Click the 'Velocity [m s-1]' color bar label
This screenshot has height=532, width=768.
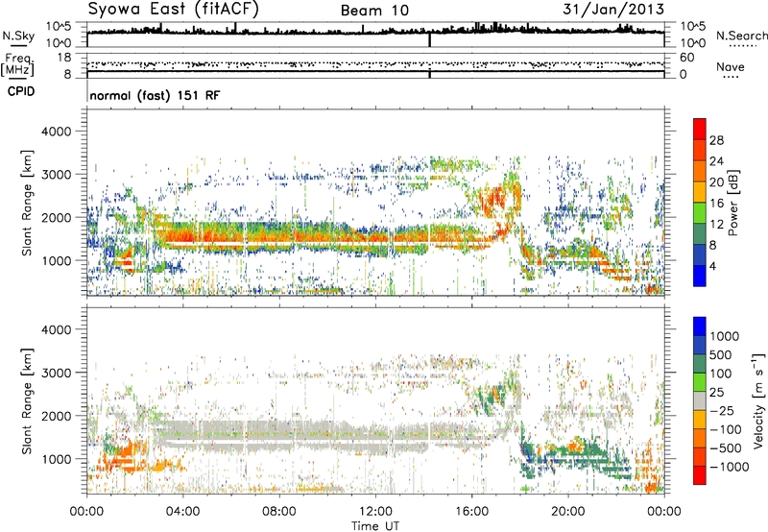point(758,400)
